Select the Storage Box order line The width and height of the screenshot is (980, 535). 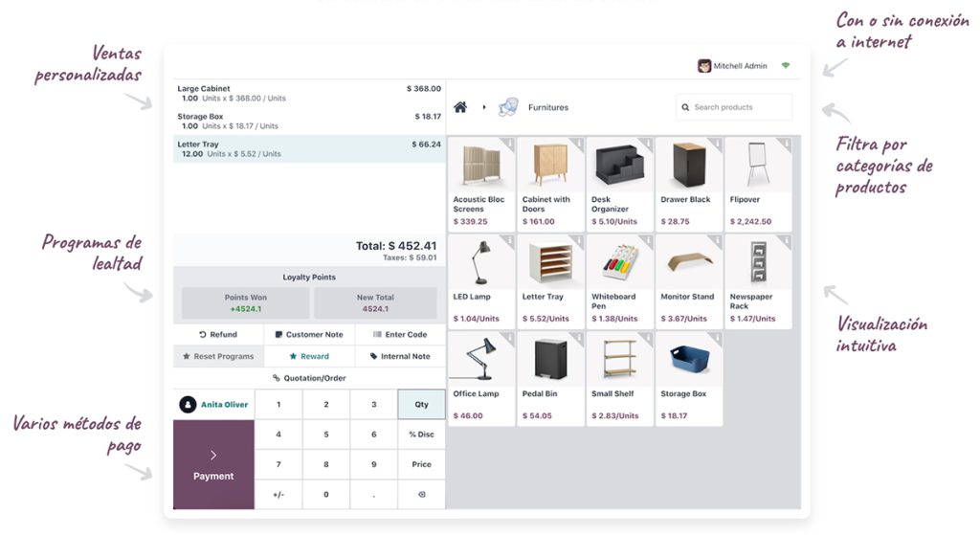309,122
